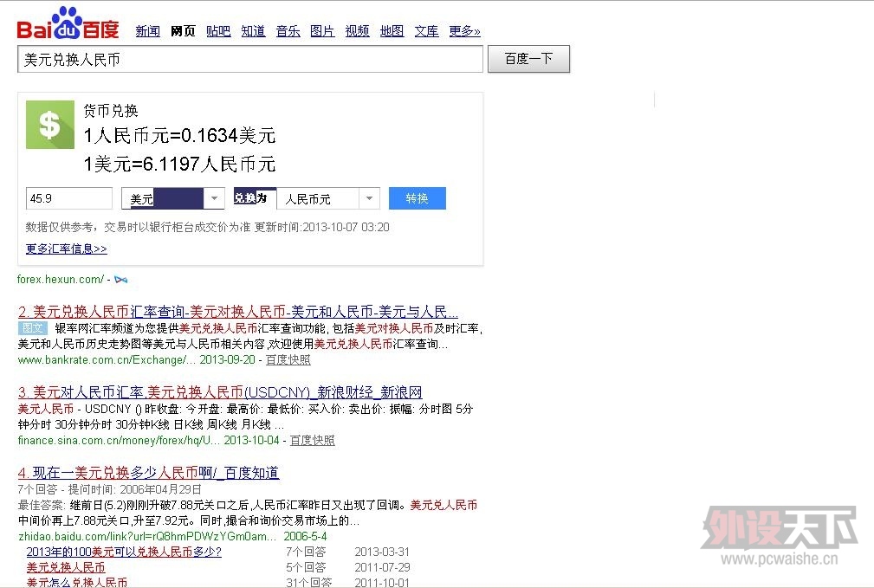The image size is (874, 588).
Task: Open result 3 美元对人民币汇率 新浪财经 title
Action: coord(220,392)
